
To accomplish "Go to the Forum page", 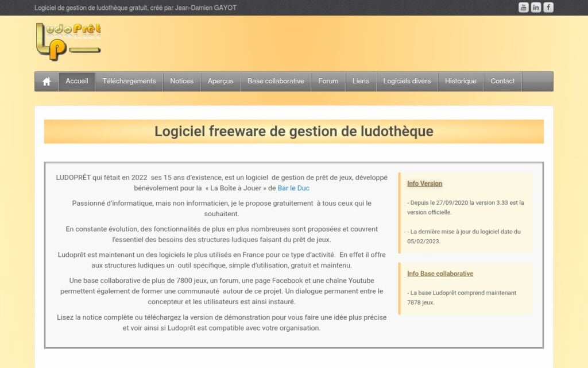I will coord(328,81).
